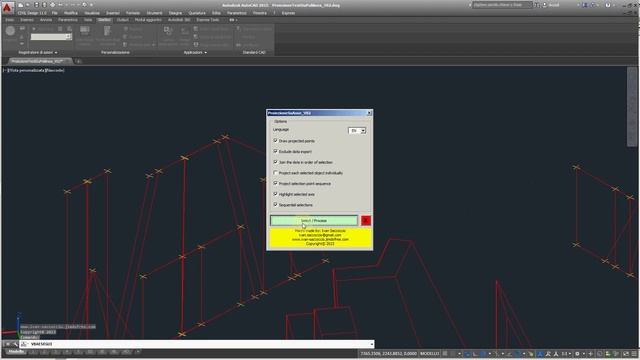Open the Strumenti menu
The height and width of the screenshot is (360, 640).
click(x=154, y=13)
